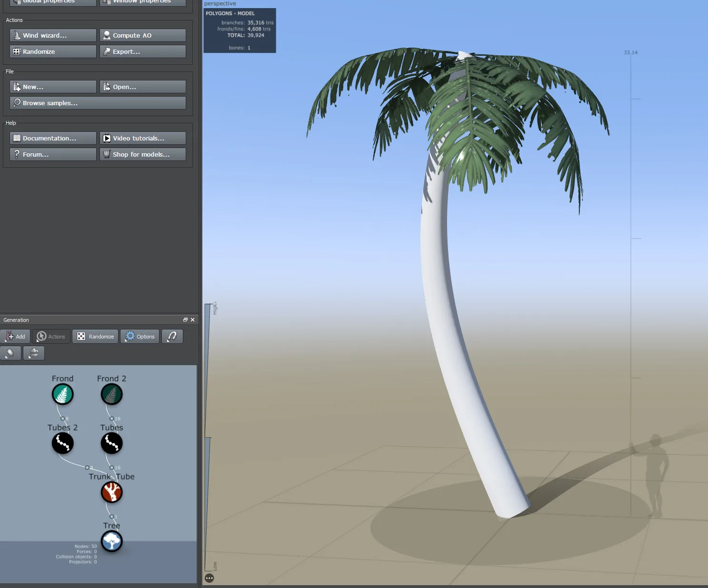Click Randomize in Actions section
Image resolution: width=708 pixels, height=588 pixels.
pos(53,51)
